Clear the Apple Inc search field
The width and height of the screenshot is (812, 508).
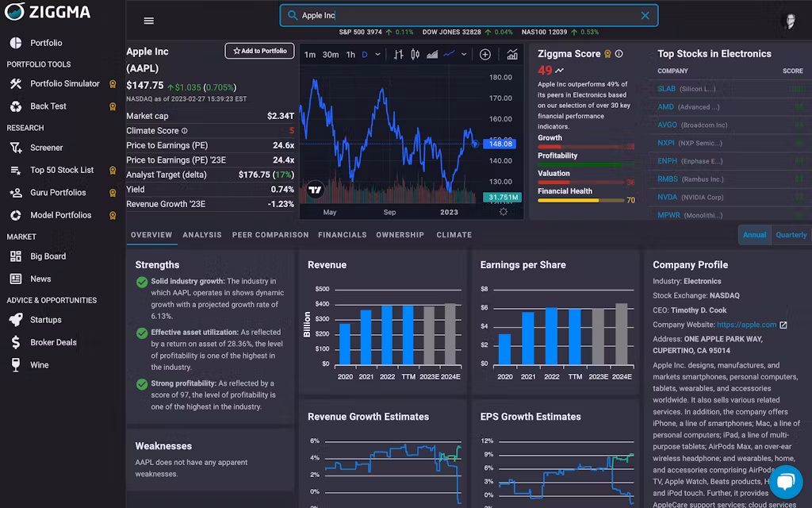point(644,14)
